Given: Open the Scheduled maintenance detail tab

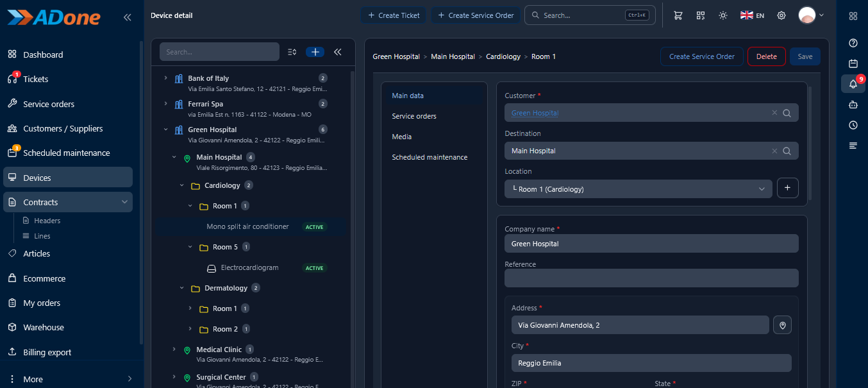Looking at the screenshot, I should pos(430,157).
